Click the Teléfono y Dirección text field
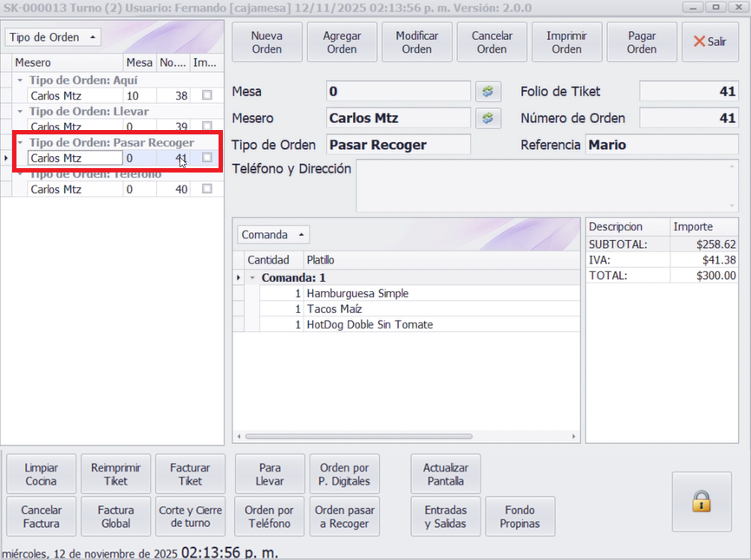Image resolution: width=751 pixels, height=560 pixels. pos(546,186)
